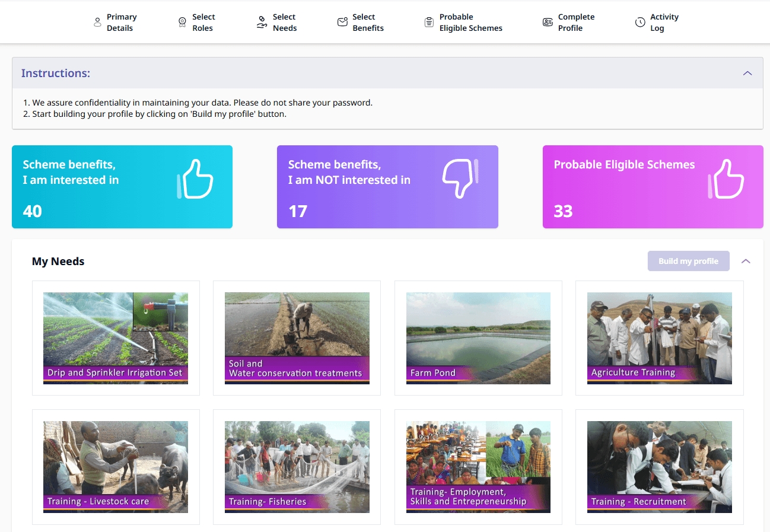Screen dimensions: 770x532
Task: Open Training - Recruitment need tile
Action: point(659,467)
